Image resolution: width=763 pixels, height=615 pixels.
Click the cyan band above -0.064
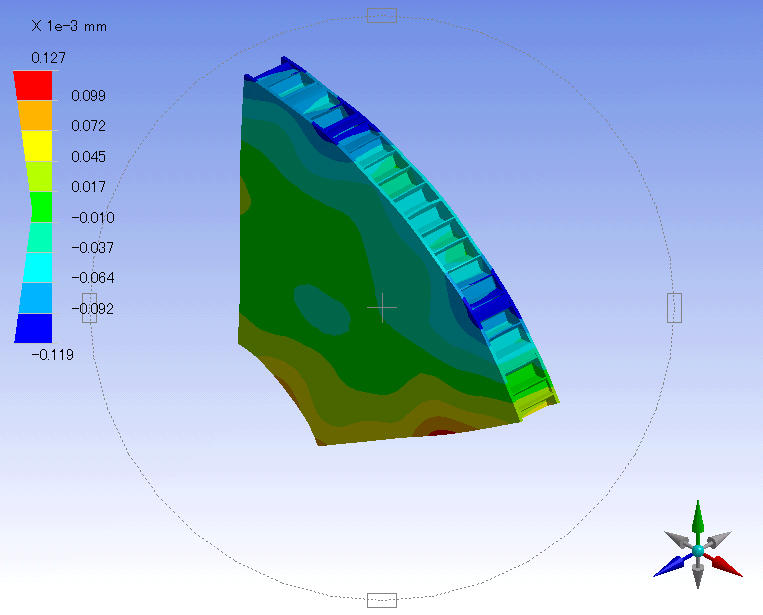(38, 268)
